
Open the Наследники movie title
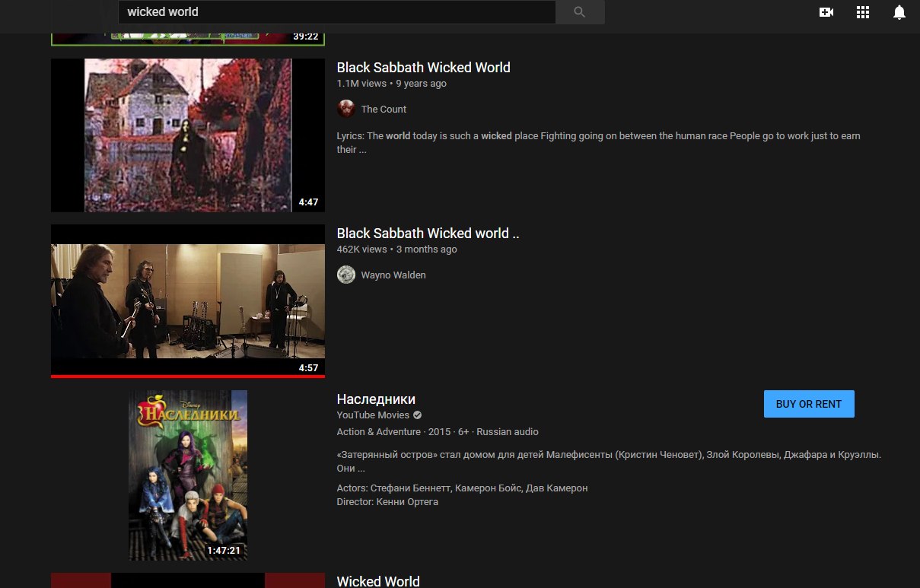coord(376,399)
